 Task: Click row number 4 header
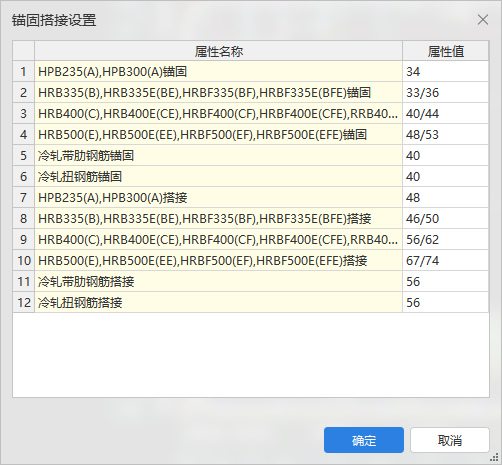coord(23,134)
